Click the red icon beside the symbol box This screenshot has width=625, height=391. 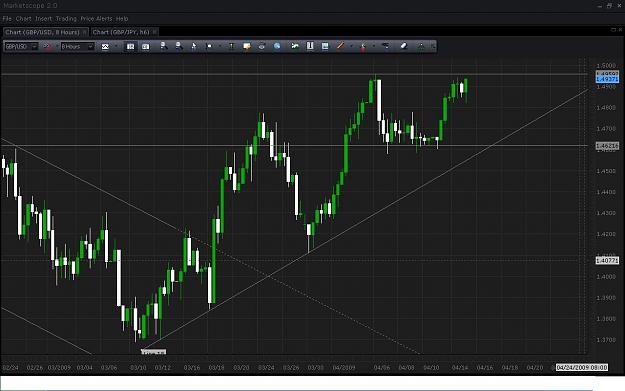click(x=46, y=47)
